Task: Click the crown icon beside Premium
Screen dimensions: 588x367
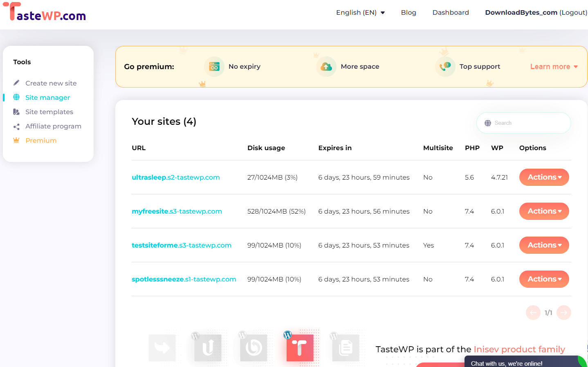Action: [x=16, y=140]
